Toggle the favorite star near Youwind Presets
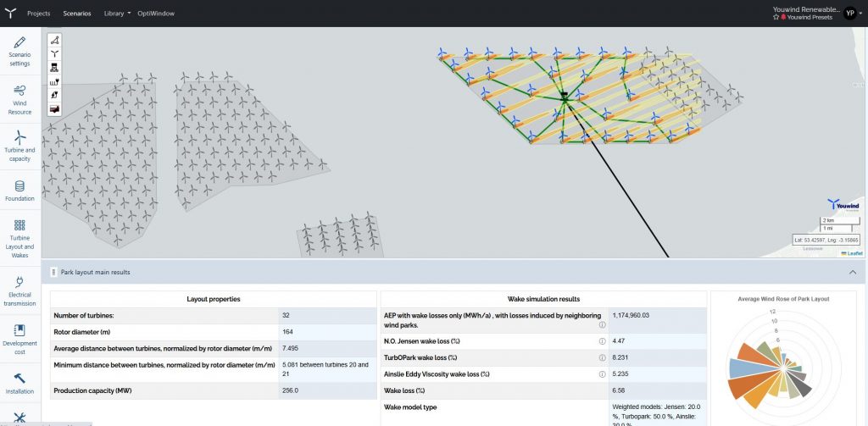 776,18
